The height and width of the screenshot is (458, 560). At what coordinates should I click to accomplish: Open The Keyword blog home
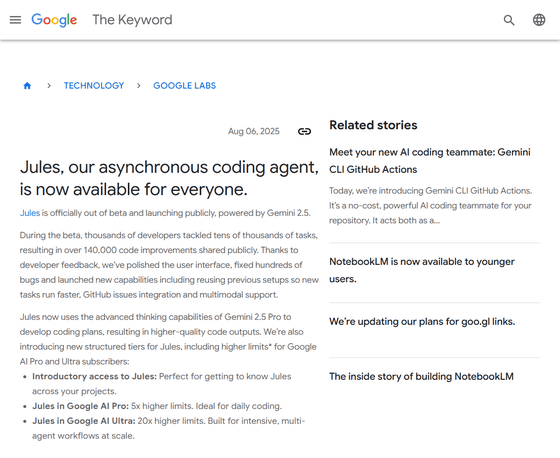[132, 20]
